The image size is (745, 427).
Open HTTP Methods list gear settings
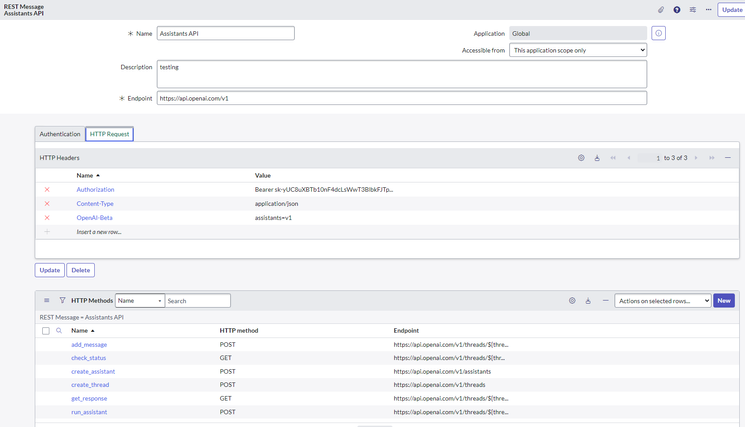[572, 301]
